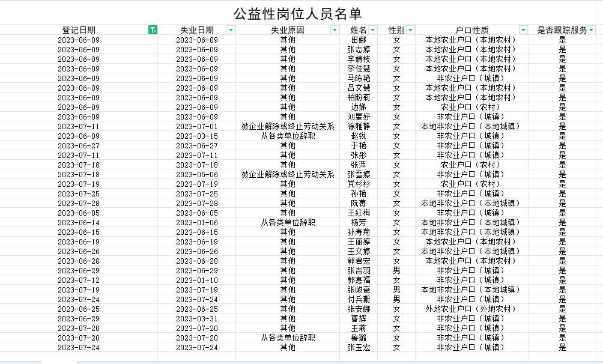Select 失业日期 2023-01-10 in 郭惠福's row
603x364 pixels.
click(x=197, y=281)
